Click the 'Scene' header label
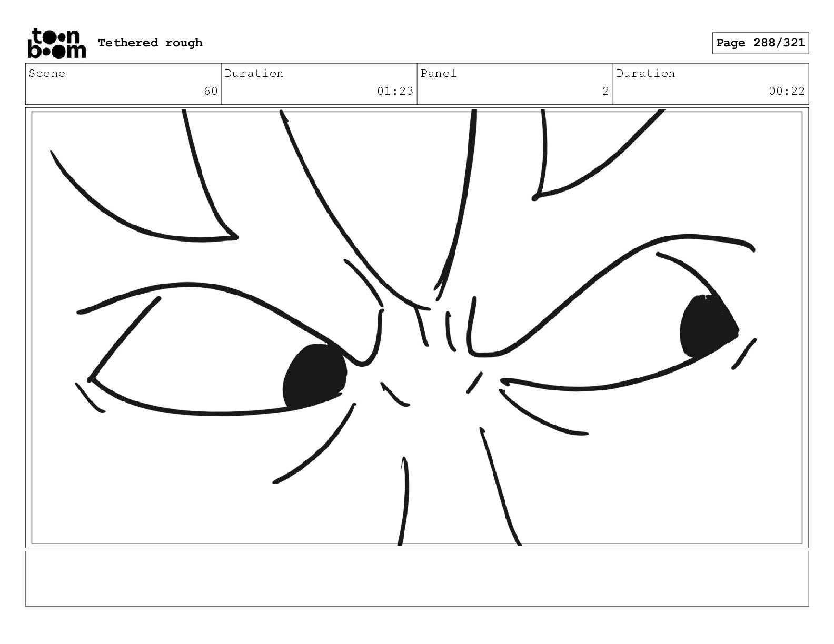Image resolution: width=834 pixels, height=644 pixels. tap(47, 73)
